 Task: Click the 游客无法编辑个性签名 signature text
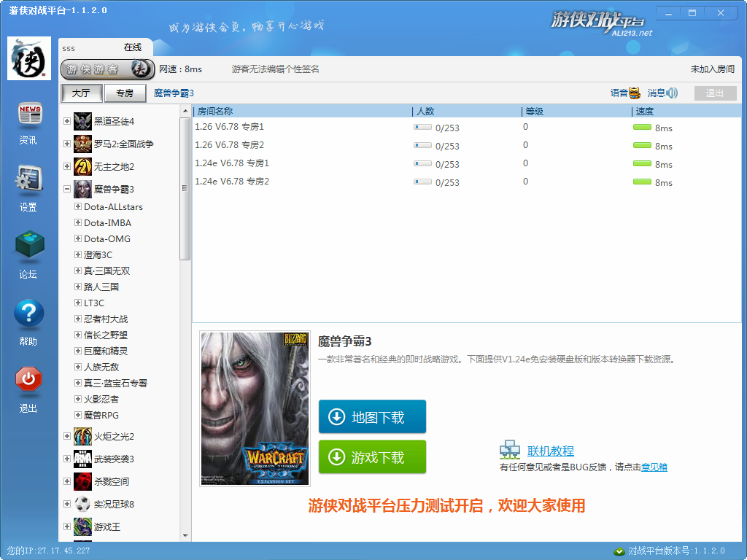(275, 69)
